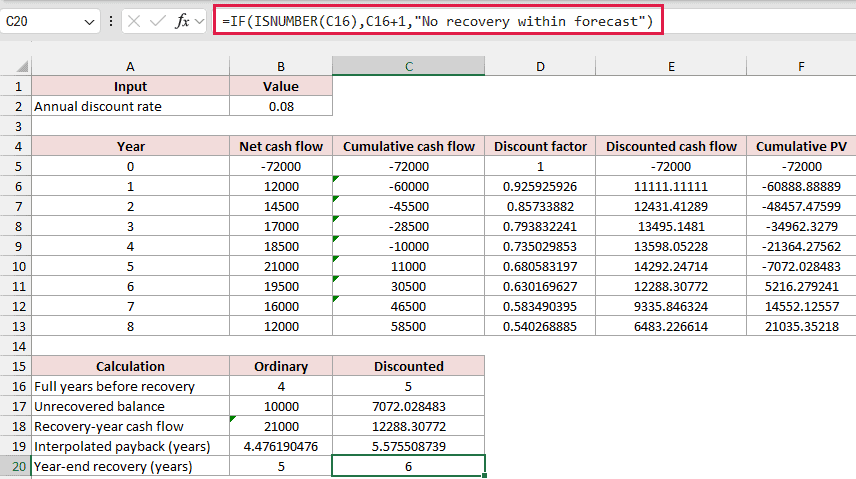
Task: Click discounted recovery-year cash flow 12288.30772 in row 18
Action: (x=408, y=427)
